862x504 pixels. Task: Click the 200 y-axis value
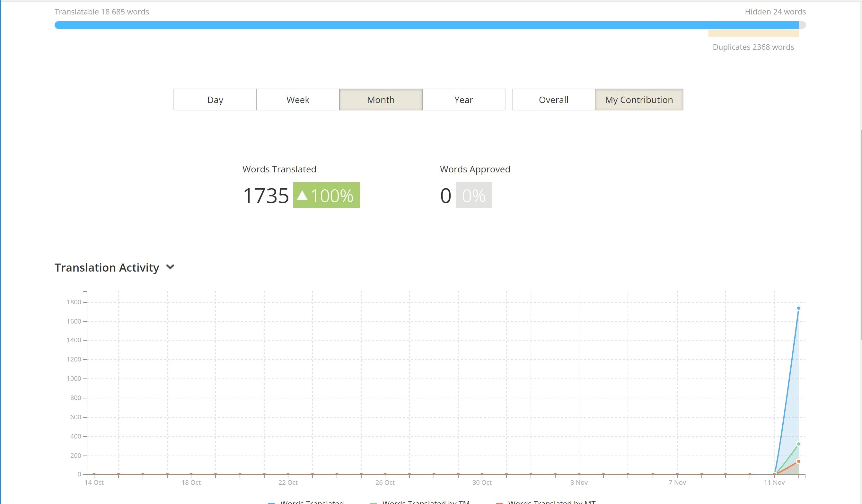[x=75, y=456]
